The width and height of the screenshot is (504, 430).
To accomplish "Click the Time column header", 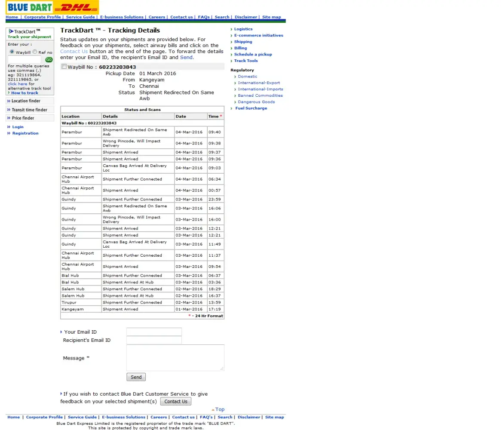I will point(215,117).
